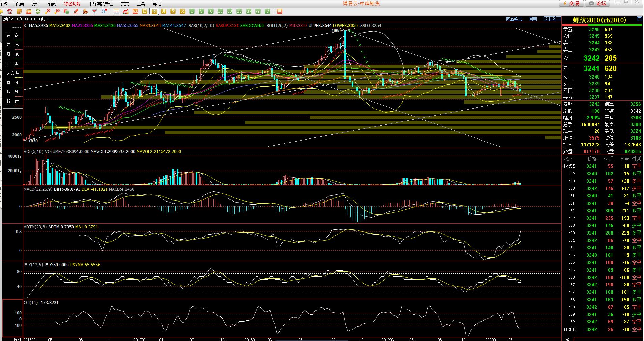The width and height of the screenshot is (644, 341).
Task: Click the magnifier zoom-in icon
Action: click(48, 11)
